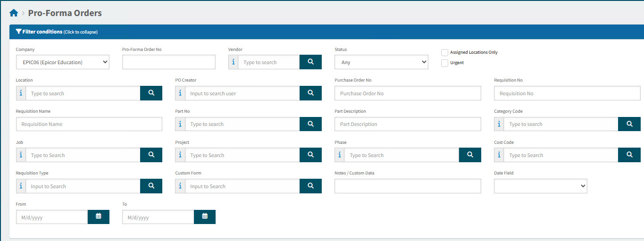
Task: Focus the Requisition Name text field
Action: [x=89, y=124]
